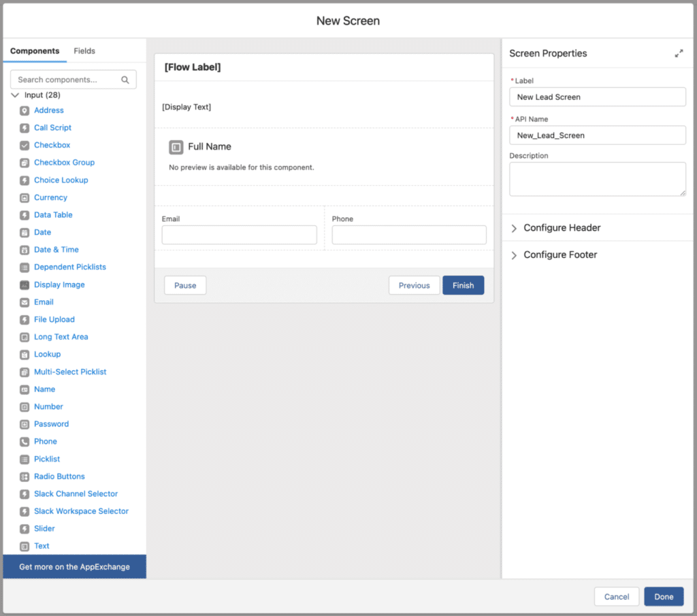Select the Phone component icon

25,442
